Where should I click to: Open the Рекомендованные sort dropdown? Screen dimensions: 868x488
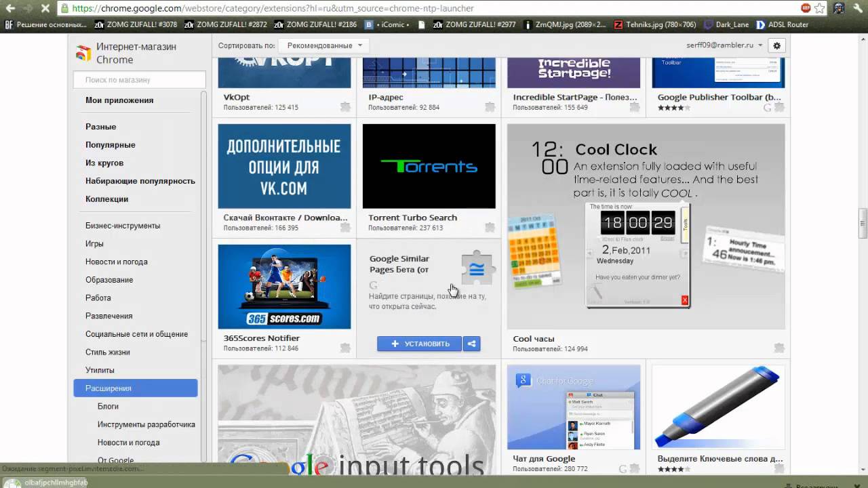[324, 45]
